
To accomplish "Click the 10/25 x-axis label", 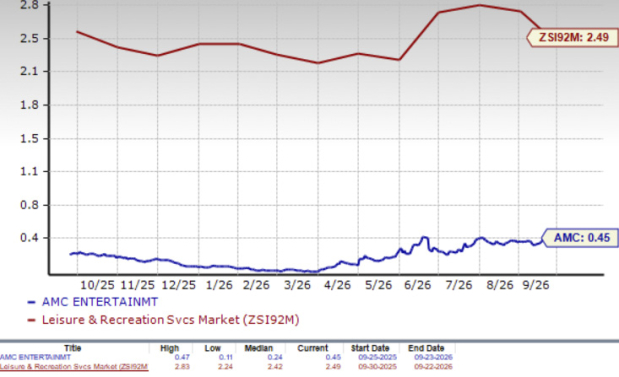I will pyautogui.click(x=97, y=285).
